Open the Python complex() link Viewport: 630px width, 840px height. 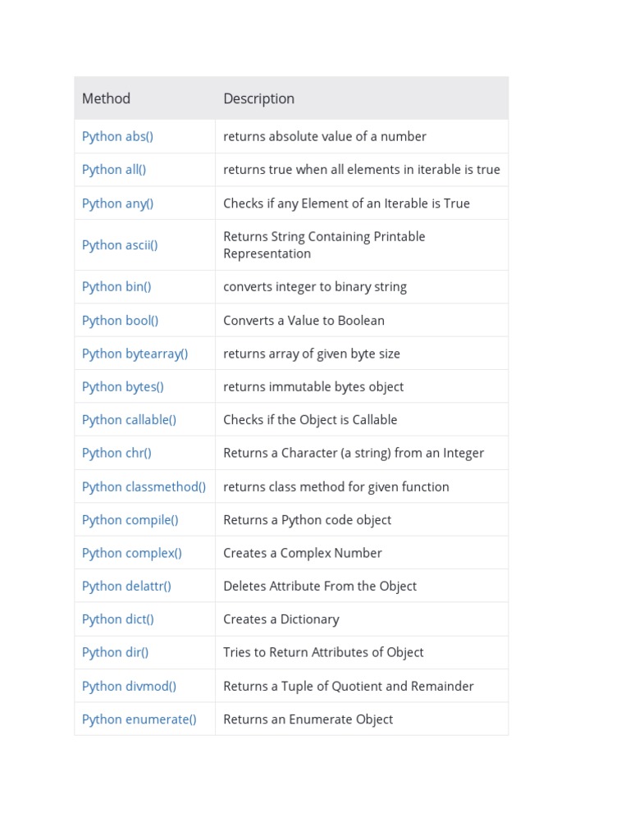[x=132, y=554]
